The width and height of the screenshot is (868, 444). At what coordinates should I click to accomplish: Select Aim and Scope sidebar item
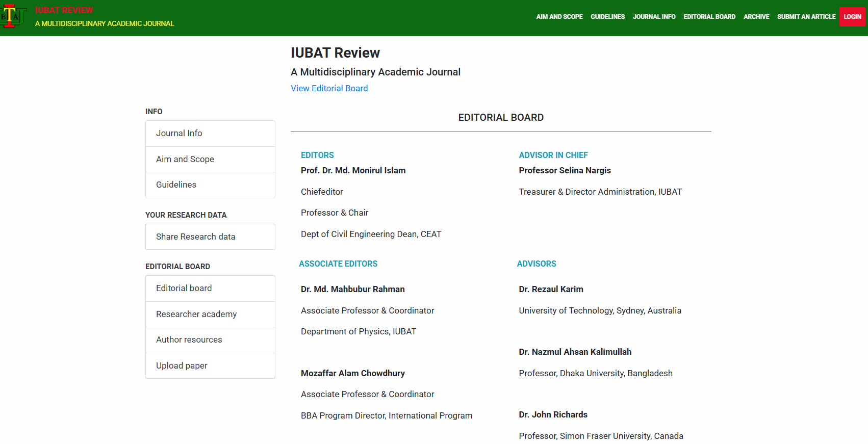(x=210, y=159)
